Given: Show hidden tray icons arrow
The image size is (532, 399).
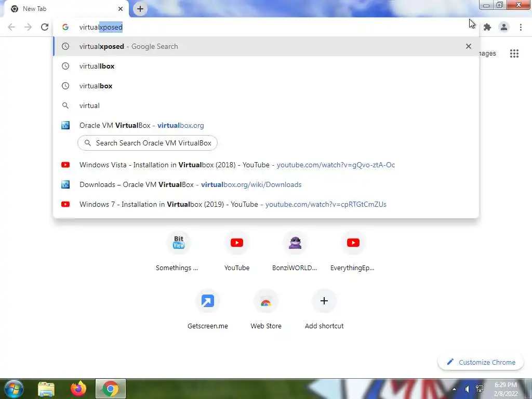Looking at the screenshot, I should [454, 389].
